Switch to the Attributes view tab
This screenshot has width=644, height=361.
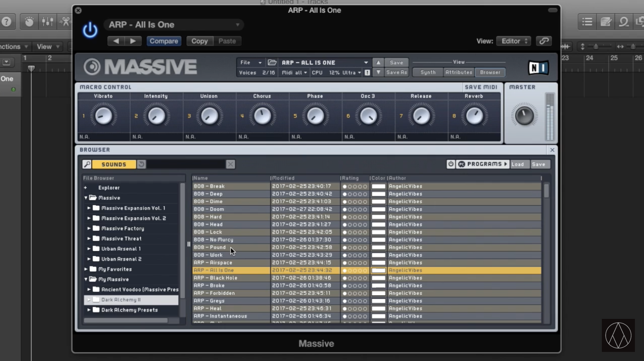click(458, 72)
